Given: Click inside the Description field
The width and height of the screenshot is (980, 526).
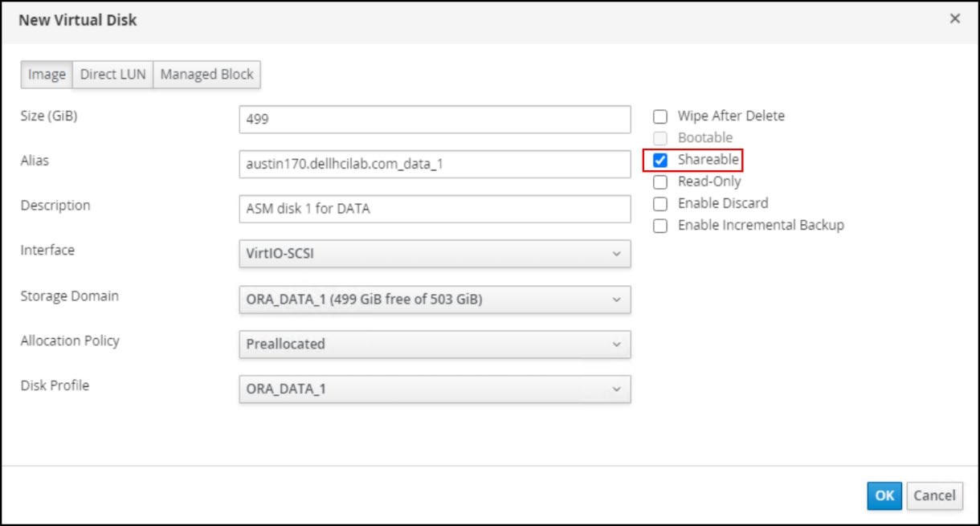Looking at the screenshot, I should click(x=436, y=208).
